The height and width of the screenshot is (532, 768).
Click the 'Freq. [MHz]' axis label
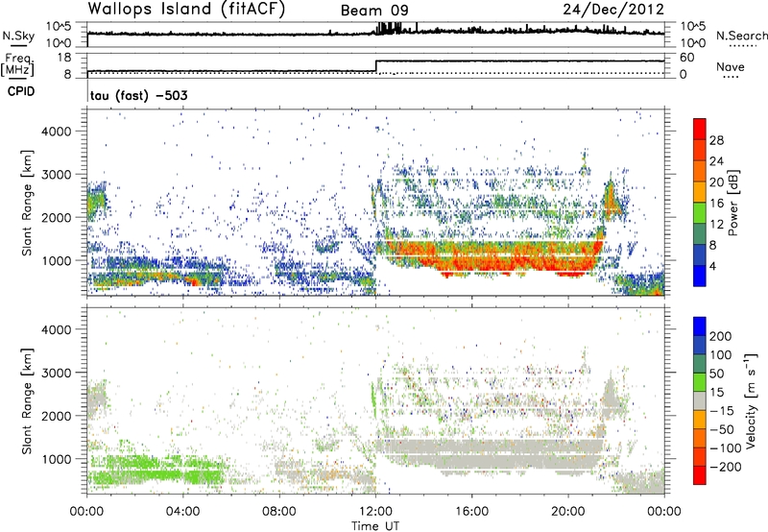[x=18, y=64]
